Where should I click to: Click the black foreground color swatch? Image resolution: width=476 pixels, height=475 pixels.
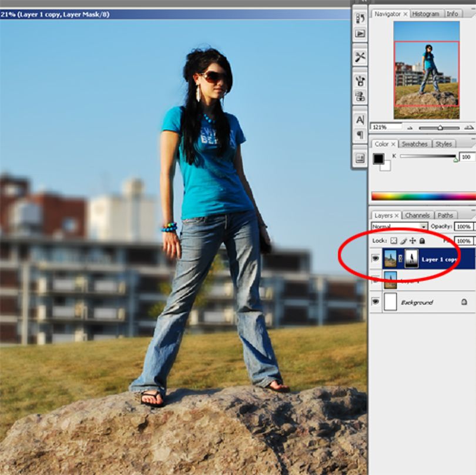point(378,159)
